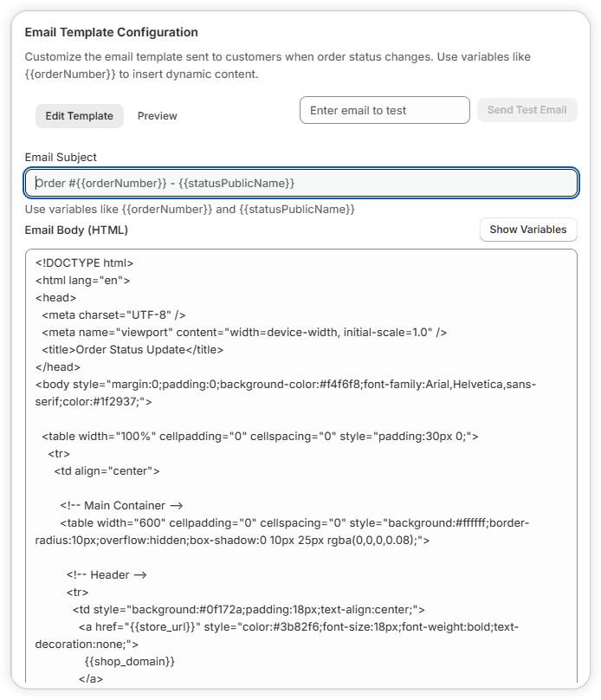Click the '<meta charset="UTF-8" />' line
Image resolution: width=601 pixels, height=700 pixels.
pos(113,315)
